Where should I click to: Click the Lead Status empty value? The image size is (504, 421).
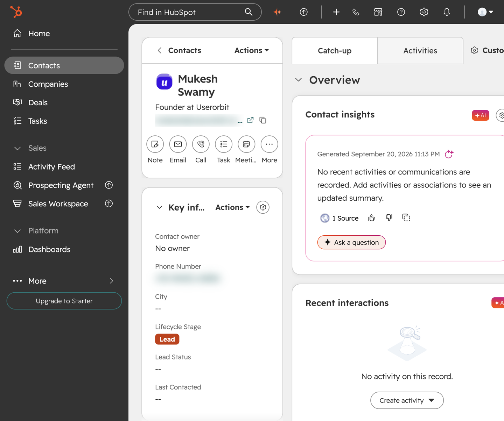click(158, 369)
